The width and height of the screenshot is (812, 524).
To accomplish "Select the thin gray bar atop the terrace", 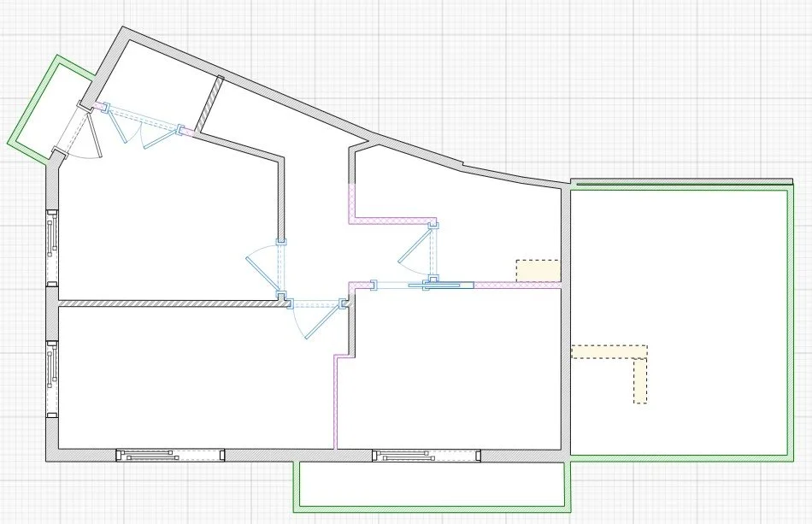I will (681, 182).
